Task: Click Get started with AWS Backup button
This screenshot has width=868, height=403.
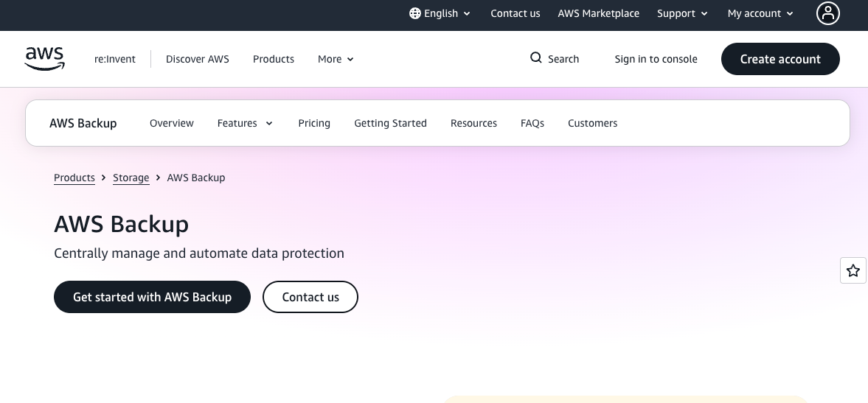Action: click(152, 297)
